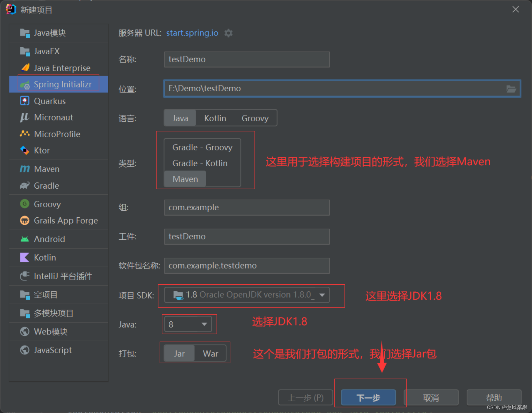Click the purple Kotlin K icon

24,257
